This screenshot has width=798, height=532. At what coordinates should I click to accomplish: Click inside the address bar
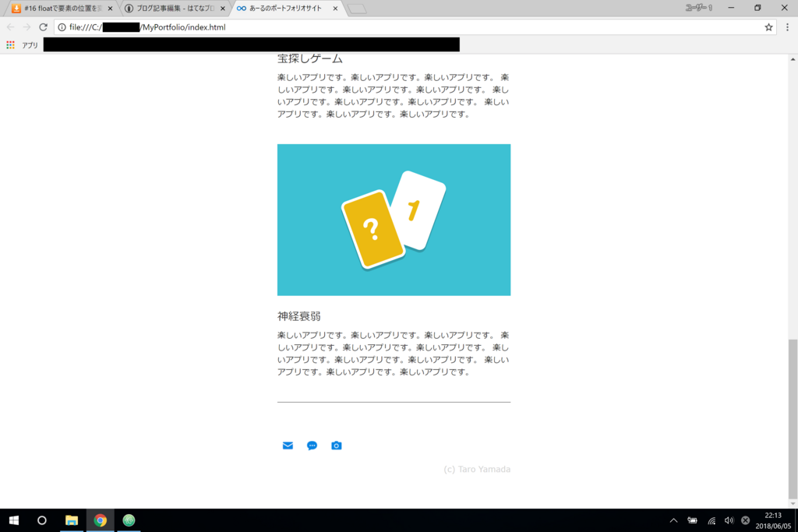[234, 26]
